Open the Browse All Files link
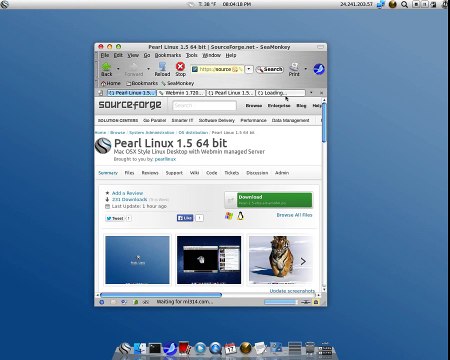The image size is (450, 360). [x=294, y=215]
